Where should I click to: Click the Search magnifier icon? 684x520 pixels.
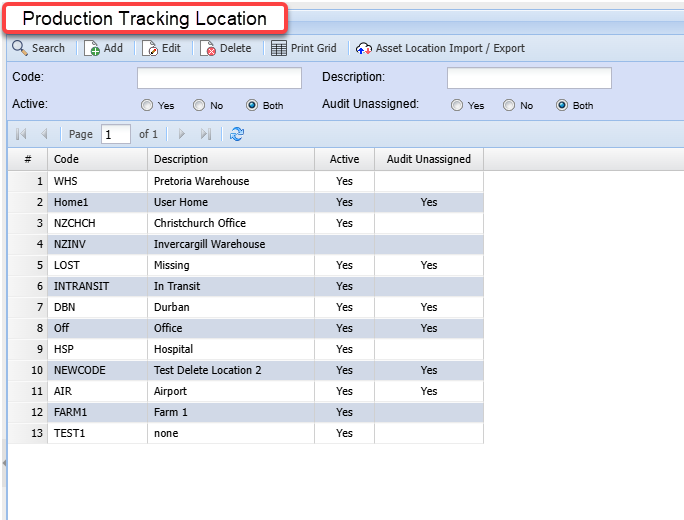19,48
